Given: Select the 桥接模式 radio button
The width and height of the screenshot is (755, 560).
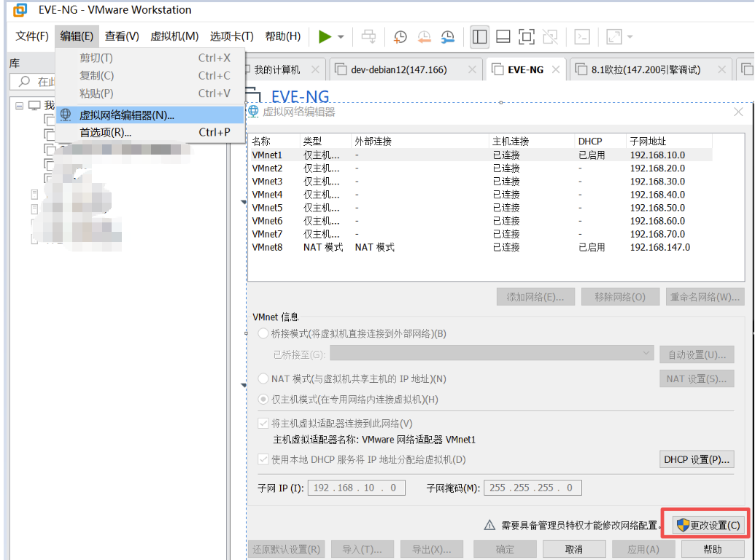Looking at the screenshot, I should tap(263, 333).
